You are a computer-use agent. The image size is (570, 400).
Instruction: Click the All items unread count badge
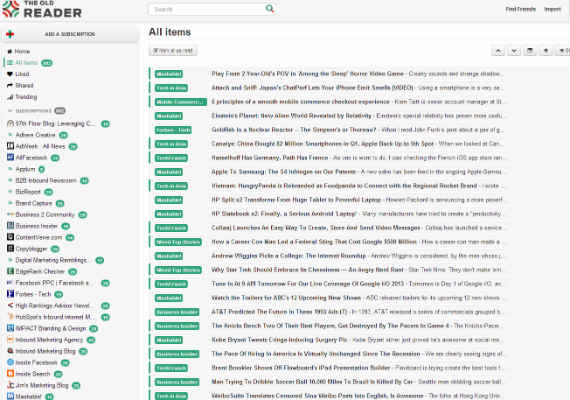[x=47, y=63]
